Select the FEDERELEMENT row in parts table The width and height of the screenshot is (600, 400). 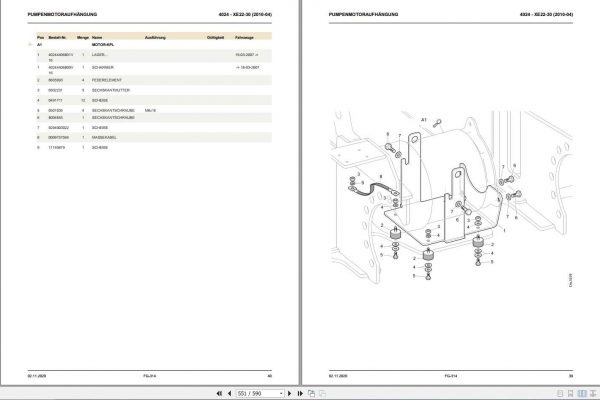(154, 80)
